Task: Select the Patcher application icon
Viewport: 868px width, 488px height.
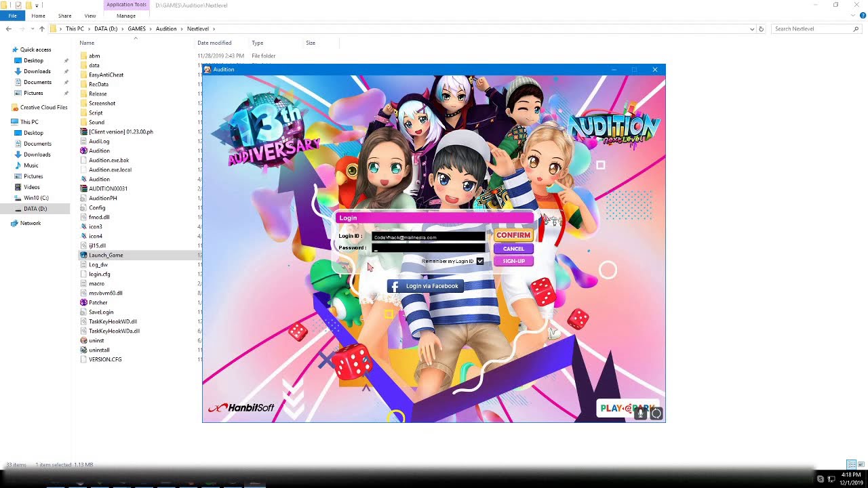Action: [83, 302]
